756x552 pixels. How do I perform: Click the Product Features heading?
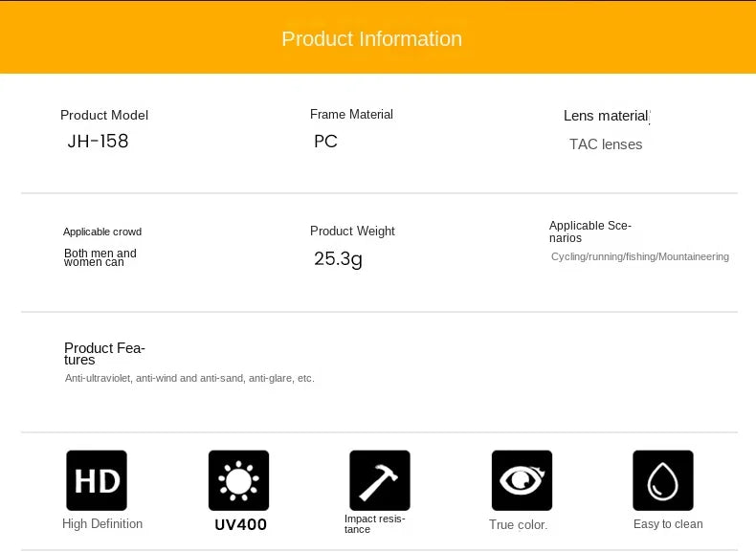[x=104, y=353]
